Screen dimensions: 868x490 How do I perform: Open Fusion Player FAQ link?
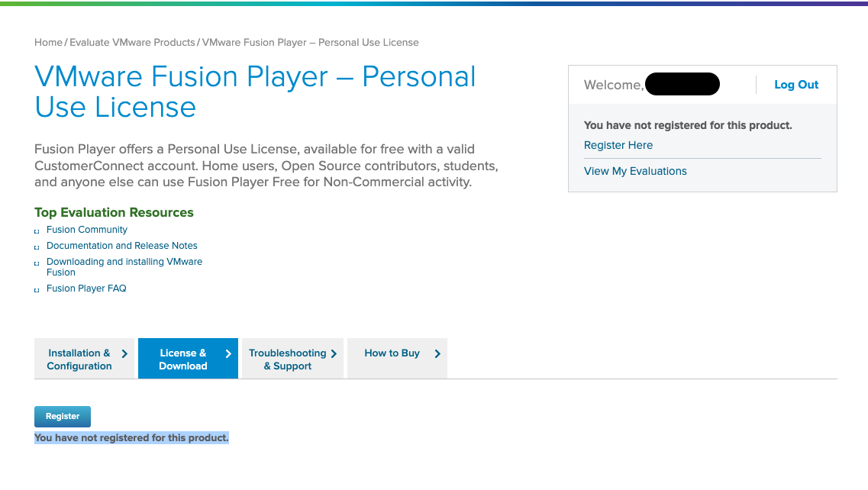click(x=86, y=289)
